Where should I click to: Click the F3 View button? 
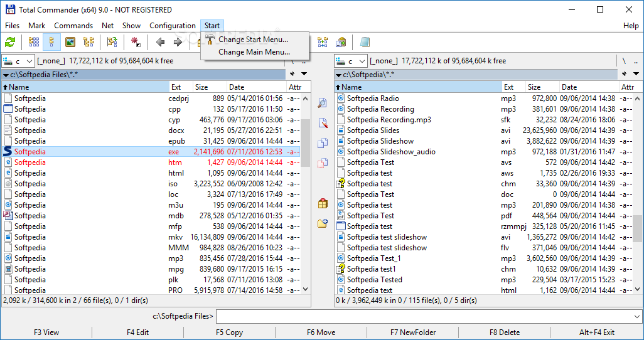pyautogui.click(x=46, y=332)
